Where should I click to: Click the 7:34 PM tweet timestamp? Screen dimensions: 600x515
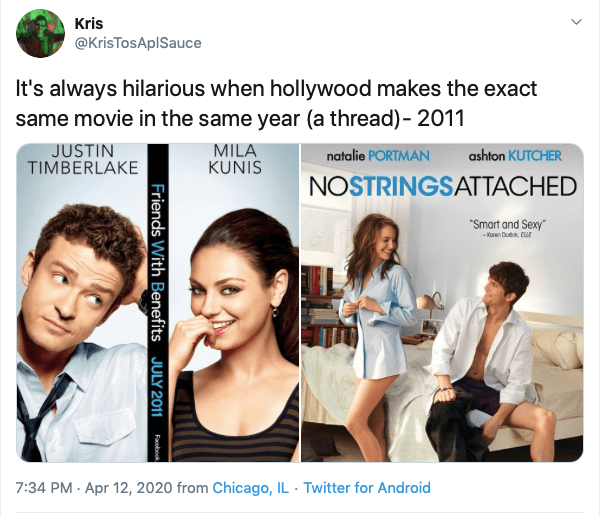(44, 488)
